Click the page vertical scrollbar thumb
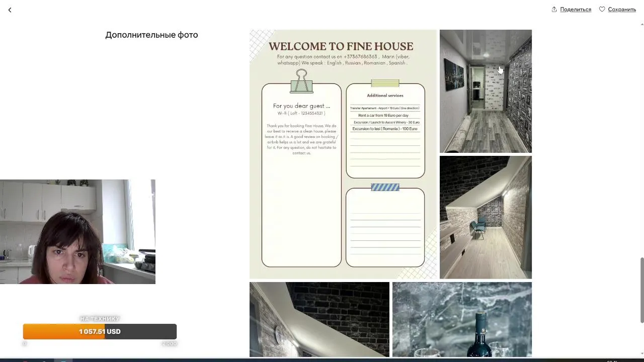The height and width of the screenshot is (362, 644). [x=641, y=290]
